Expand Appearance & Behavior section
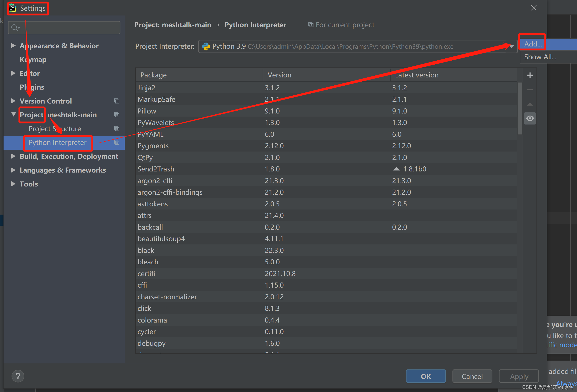The image size is (577, 392). [14, 46]
